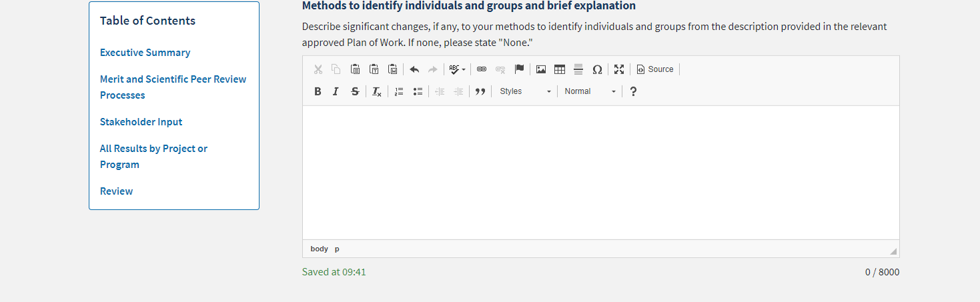This screenshot has height=302, width=980.
Task: Open the Normal paragraph format dropdown
Action: [590, 91]
